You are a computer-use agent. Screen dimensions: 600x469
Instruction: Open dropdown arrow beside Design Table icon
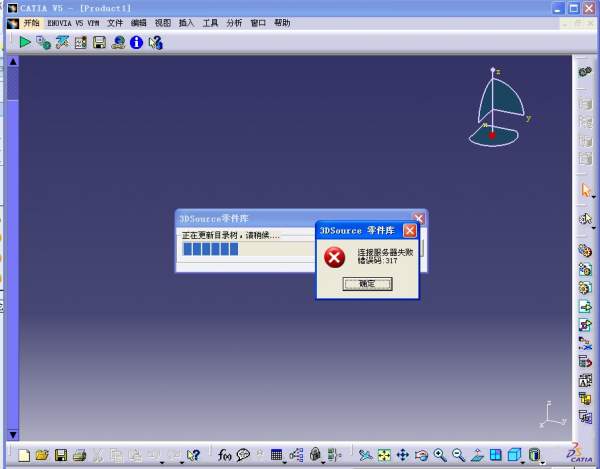(x=285, y=462)
